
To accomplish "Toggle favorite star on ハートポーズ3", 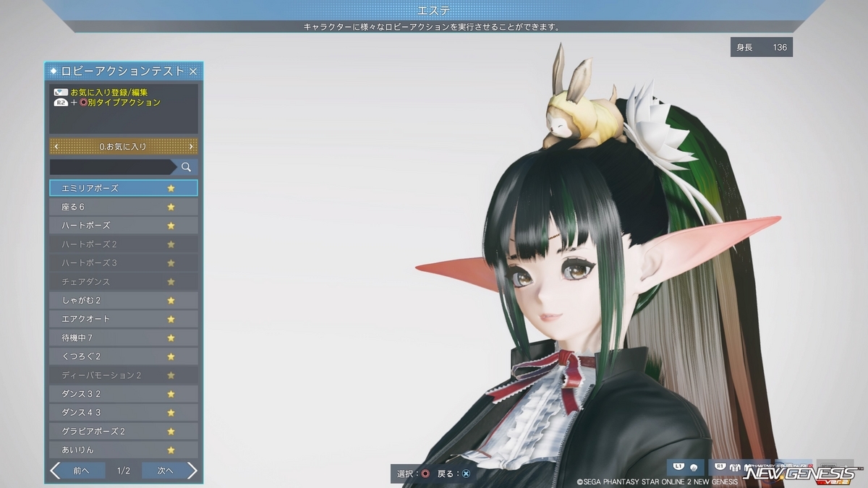I will (x=171, y=263).
